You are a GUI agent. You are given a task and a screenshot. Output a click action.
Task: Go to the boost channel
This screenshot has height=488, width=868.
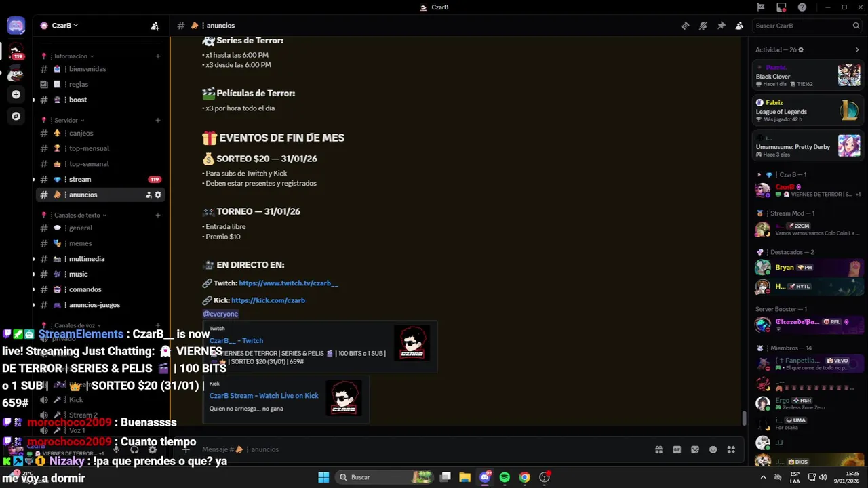coord(100,100)
